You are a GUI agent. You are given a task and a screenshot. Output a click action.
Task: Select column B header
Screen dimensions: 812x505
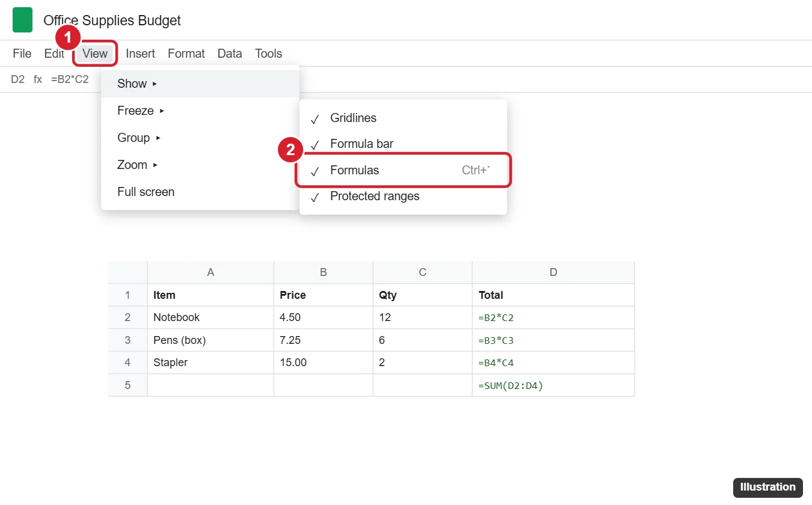click(324, 272)
